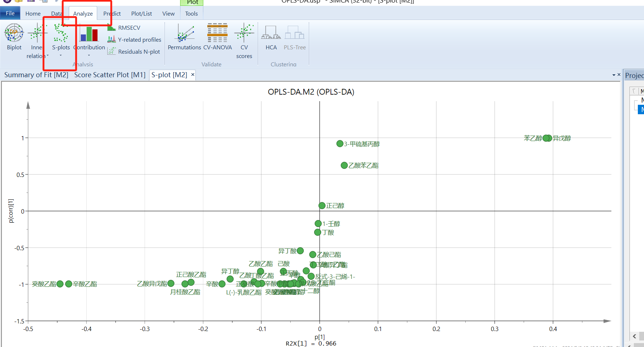Image resolution: width=644 pixels, height=347 pixels.
Task: Open the RMSECV plot
Action: pos(129,28)
